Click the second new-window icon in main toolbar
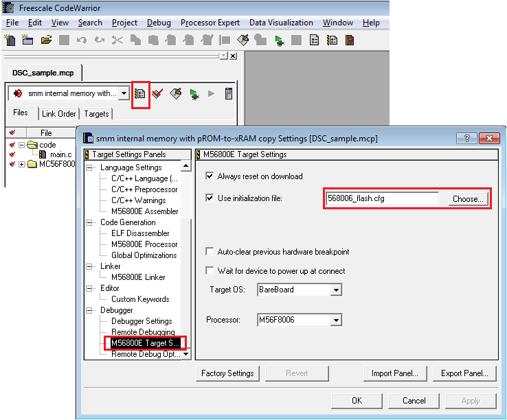507x420 pixels. point(27,40)
